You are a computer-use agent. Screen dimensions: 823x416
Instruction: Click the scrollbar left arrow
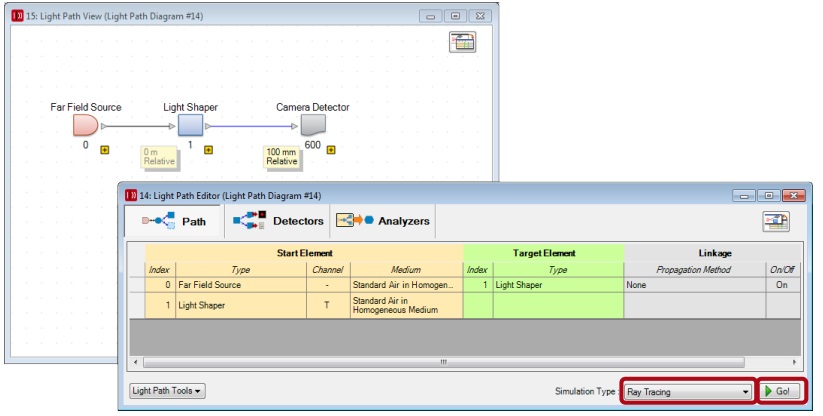coord(136,362)
